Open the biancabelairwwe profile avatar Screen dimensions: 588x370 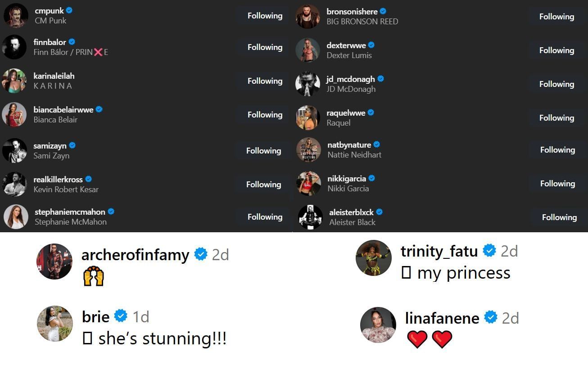(x=14, y=115)
